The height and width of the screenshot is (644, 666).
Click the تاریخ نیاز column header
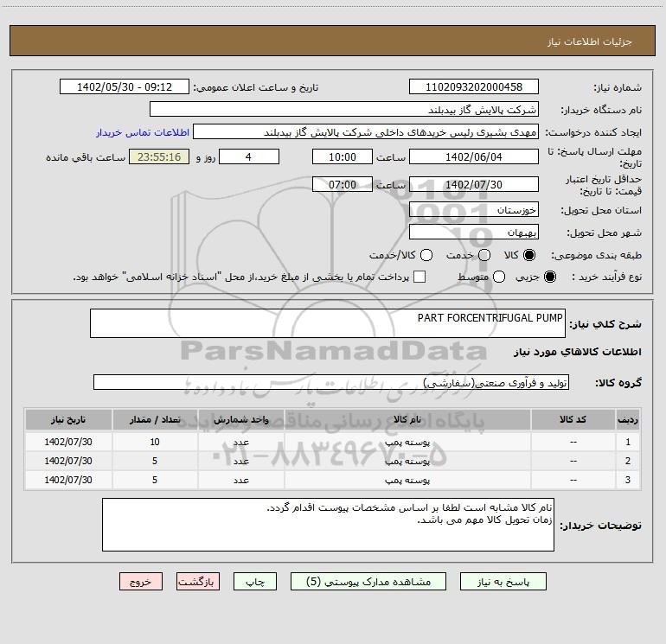68,419
